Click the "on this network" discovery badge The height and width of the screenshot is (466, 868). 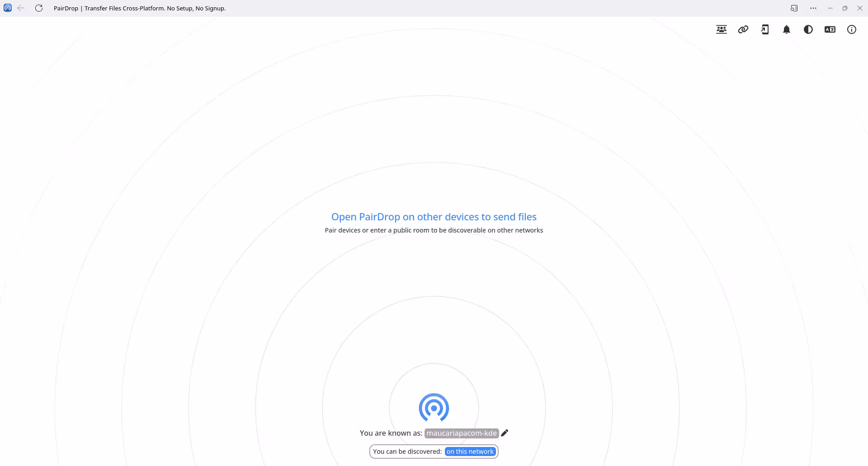470,452
